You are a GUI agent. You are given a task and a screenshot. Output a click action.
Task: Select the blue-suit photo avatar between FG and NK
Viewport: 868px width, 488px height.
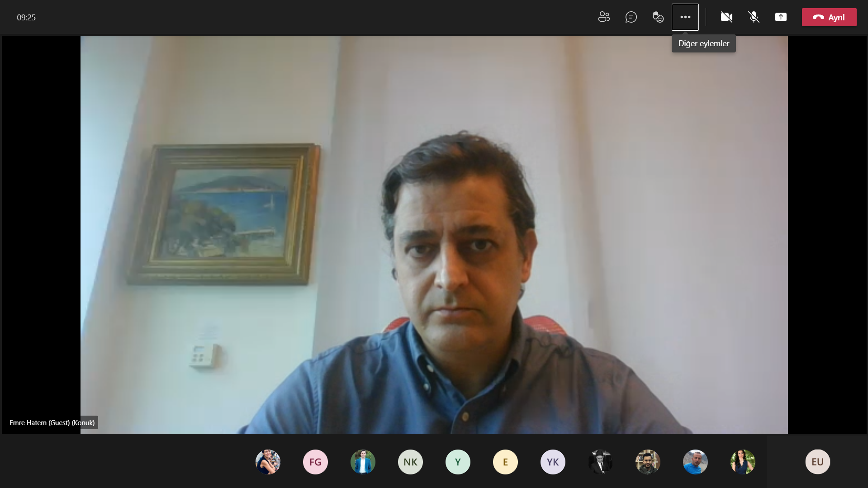[363, 462]
